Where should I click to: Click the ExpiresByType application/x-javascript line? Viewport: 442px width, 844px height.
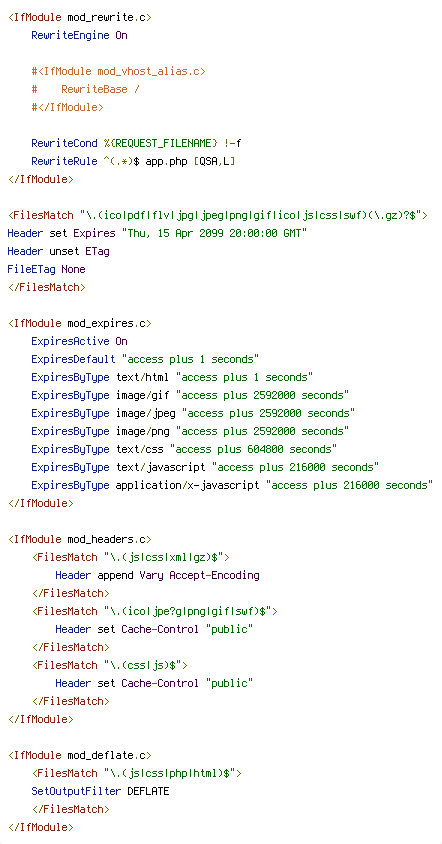coord(232,485)
